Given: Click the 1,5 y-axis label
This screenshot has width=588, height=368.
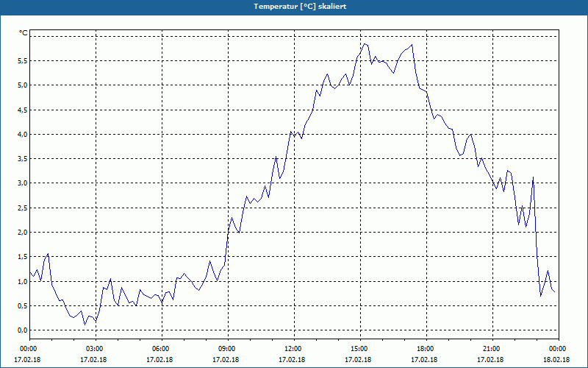Looking at the screenshot, I should point(23,257).
